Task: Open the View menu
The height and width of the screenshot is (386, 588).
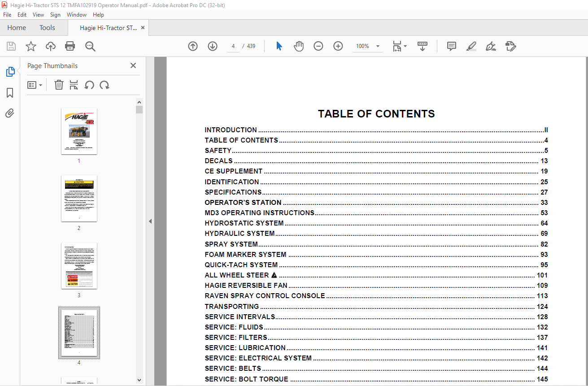Action: coord(38,15)
